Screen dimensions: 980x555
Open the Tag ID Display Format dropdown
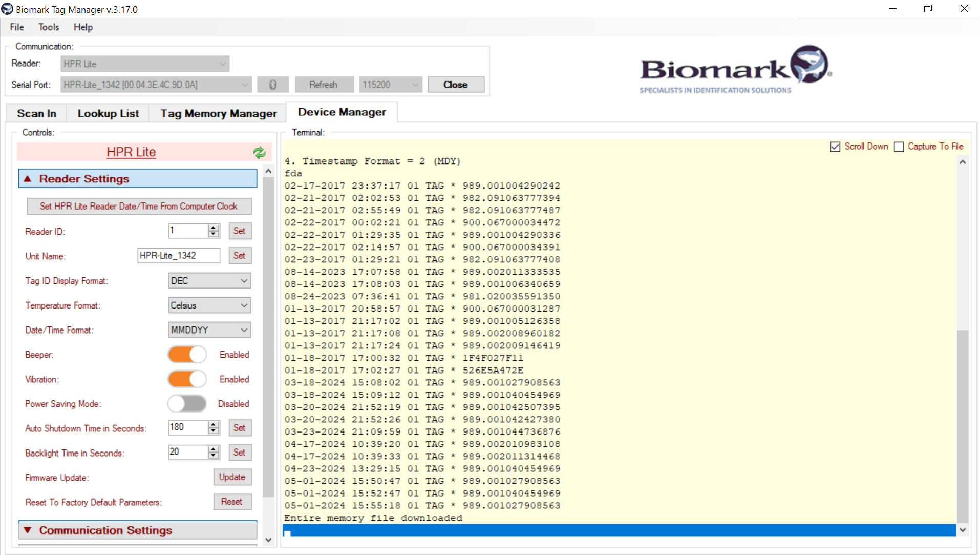(x=209, y=281)
